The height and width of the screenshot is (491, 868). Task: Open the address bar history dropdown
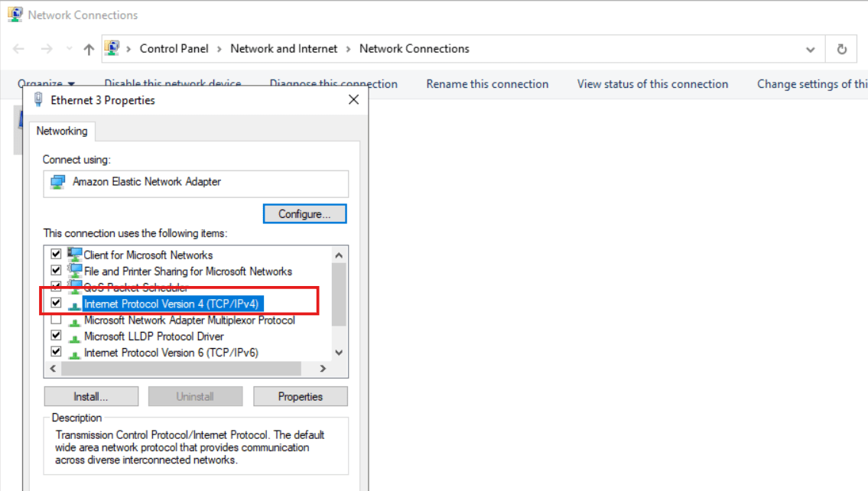click(811, 49)
